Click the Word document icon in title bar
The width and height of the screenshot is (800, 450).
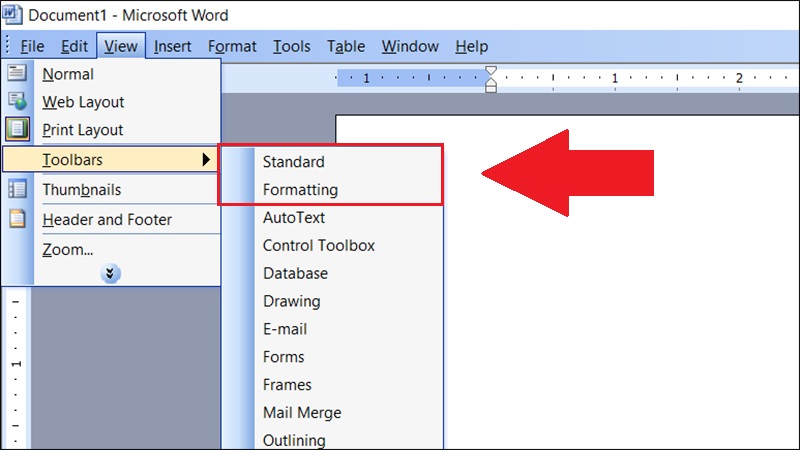click(x=12, y=14)
